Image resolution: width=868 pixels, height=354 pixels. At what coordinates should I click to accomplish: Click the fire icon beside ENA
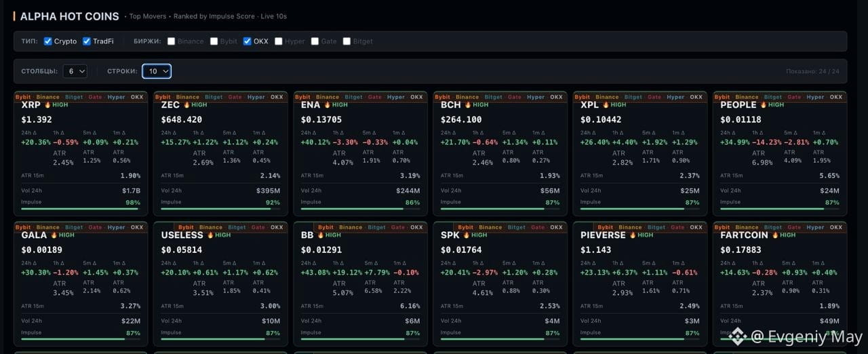(327, 105)
